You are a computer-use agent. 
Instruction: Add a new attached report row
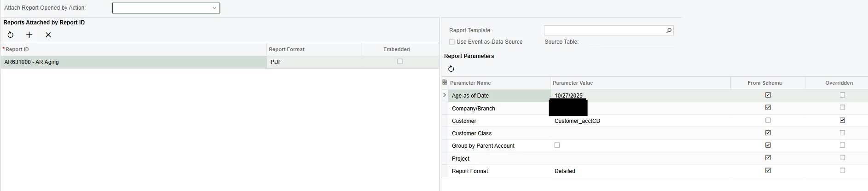29,35
